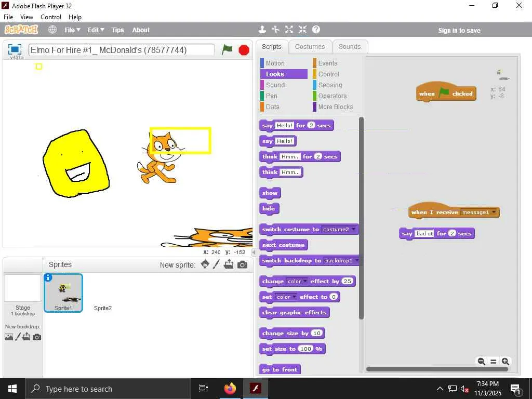Open the Flash Player Help menu
The height and width of the screenshot is (399, 532).
pos(75,17)
